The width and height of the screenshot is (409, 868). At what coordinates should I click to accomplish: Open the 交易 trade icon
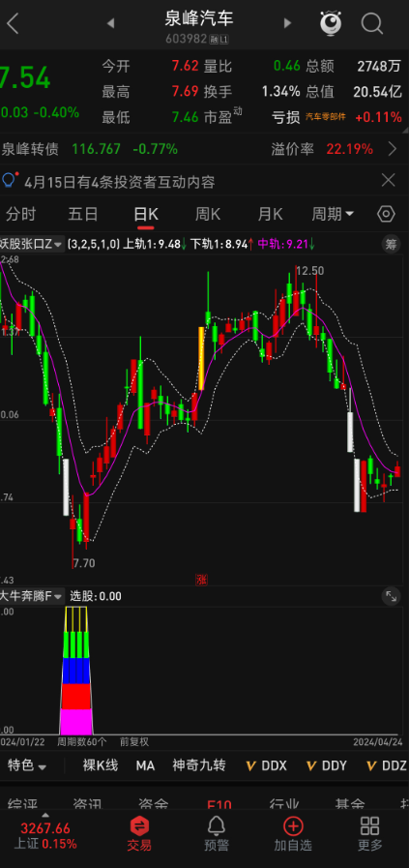tap(139, 833)
